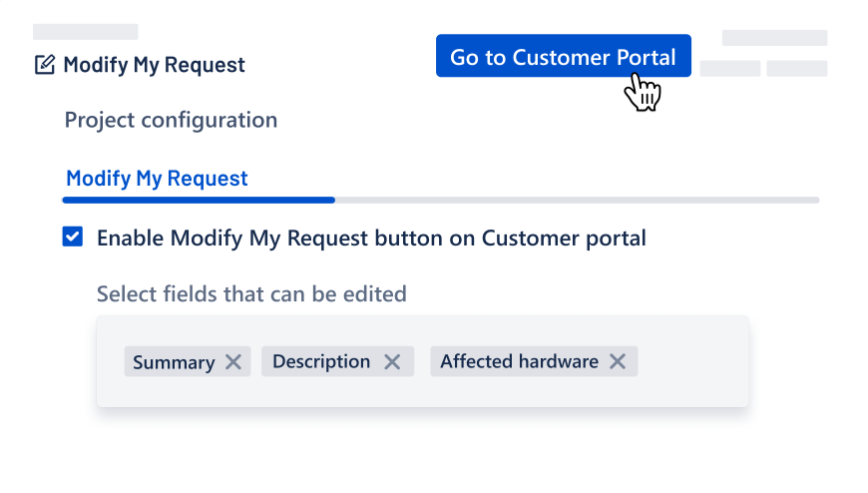The height and width of the screenshot is (493, 868).
Task: Select the Affected hardware field chip
Action: click(x=519, y=362)
